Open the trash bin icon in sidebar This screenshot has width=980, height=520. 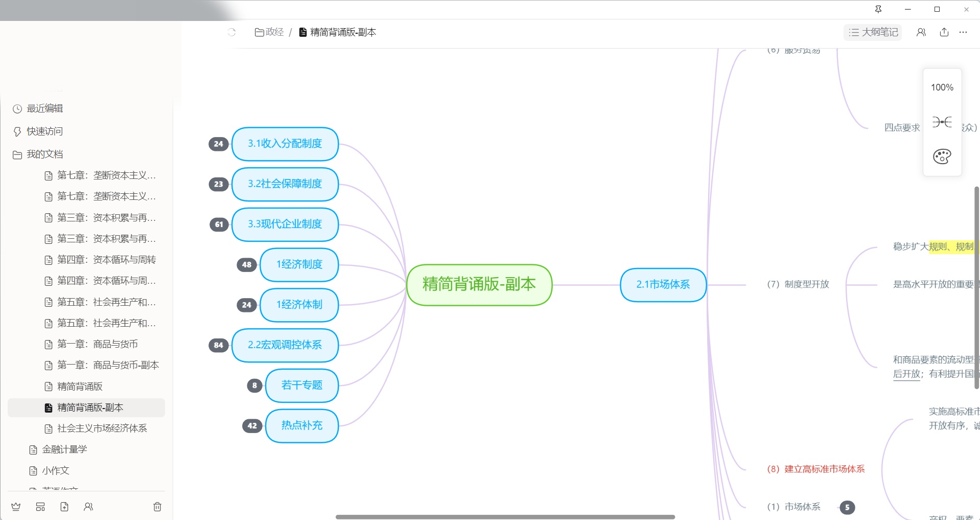157,507
